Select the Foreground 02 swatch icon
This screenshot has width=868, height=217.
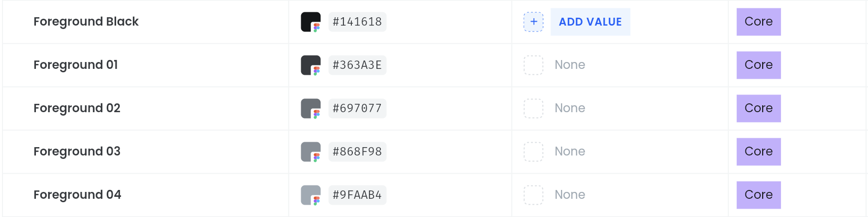pyautogui.click(x=311, y=109)
